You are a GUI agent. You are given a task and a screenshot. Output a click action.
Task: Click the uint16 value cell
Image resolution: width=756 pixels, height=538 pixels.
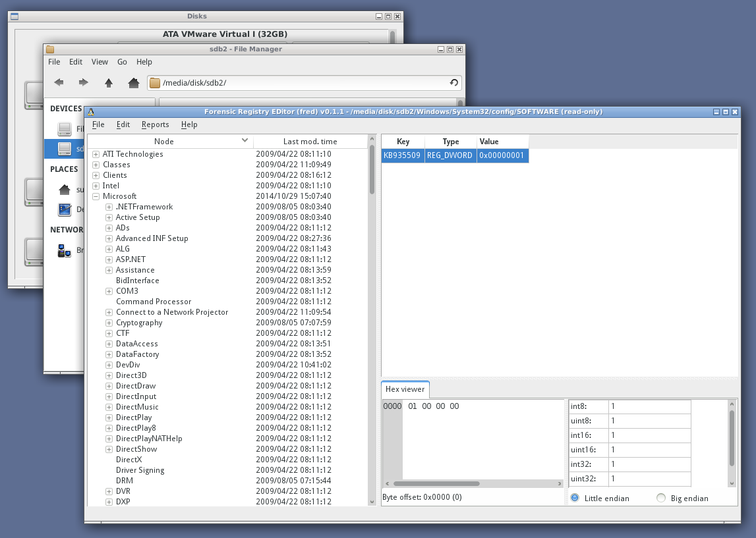click(649, 450)
